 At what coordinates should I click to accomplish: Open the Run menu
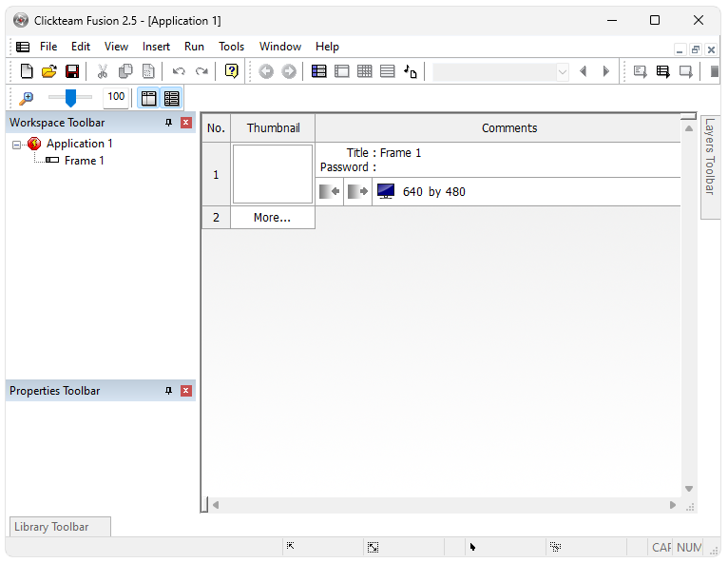(x=194, y=47)
